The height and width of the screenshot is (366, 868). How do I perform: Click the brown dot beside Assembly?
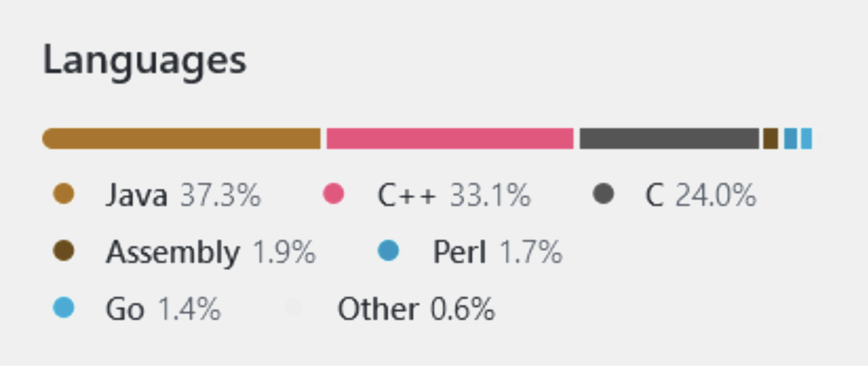[64, 251]
